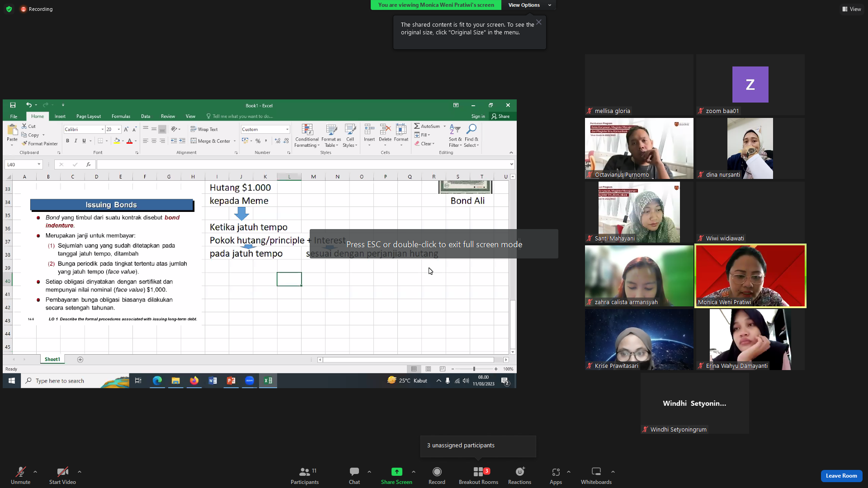
Task: Open the File tab in Excel
Action: (x=14, y=117)
